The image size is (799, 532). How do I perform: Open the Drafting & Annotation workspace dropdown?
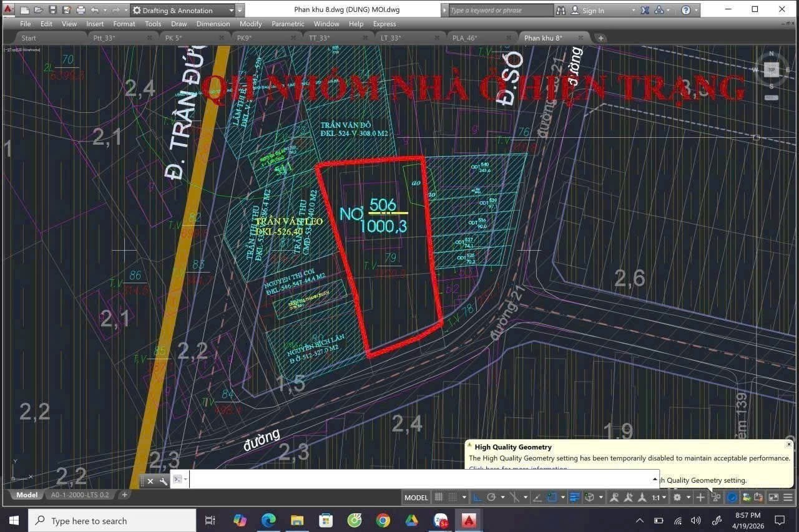tap(232, 10)
